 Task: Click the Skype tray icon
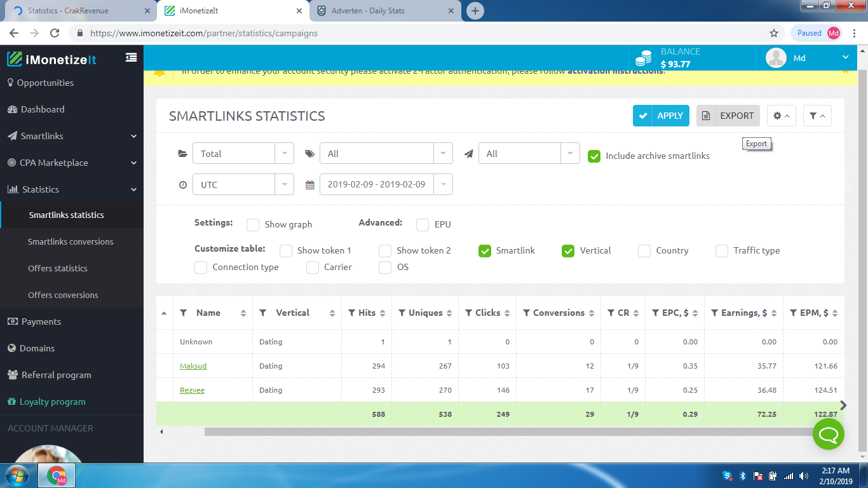(x=727, y=475)
